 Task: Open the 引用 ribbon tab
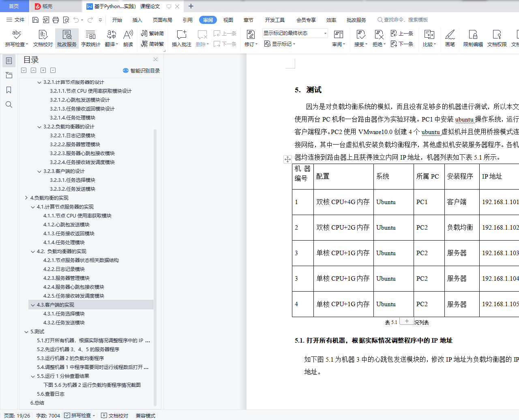(188, 20)
